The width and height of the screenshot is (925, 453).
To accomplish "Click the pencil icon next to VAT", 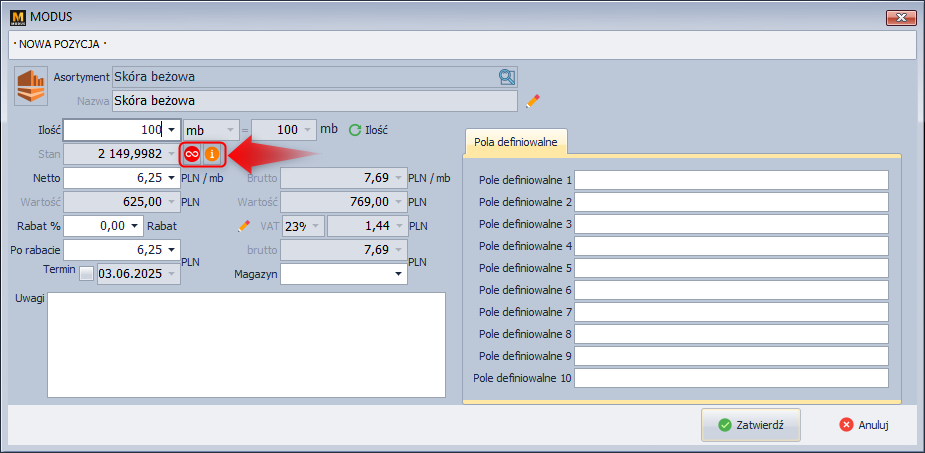I will (x=243, y=225).
